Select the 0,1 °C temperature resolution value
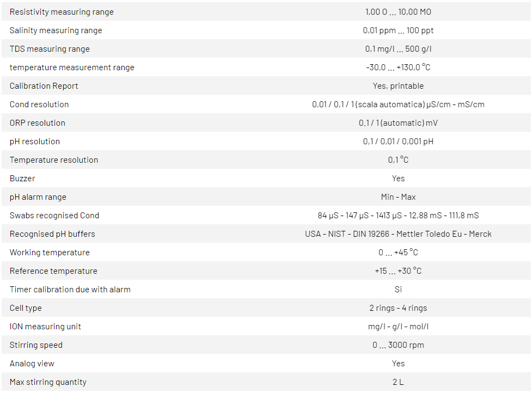Viewport: 532px width, 393px height. 398,160
